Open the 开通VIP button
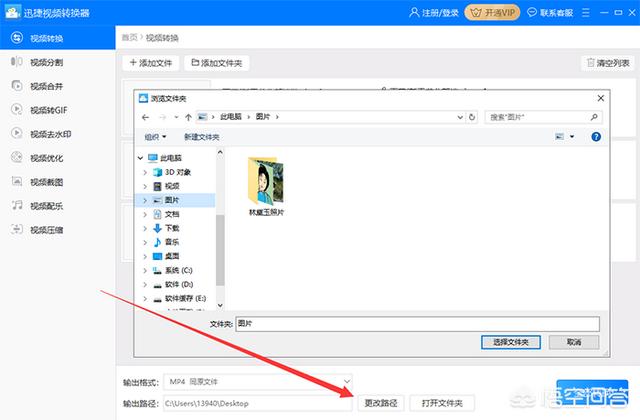 [x=492, y=13]
